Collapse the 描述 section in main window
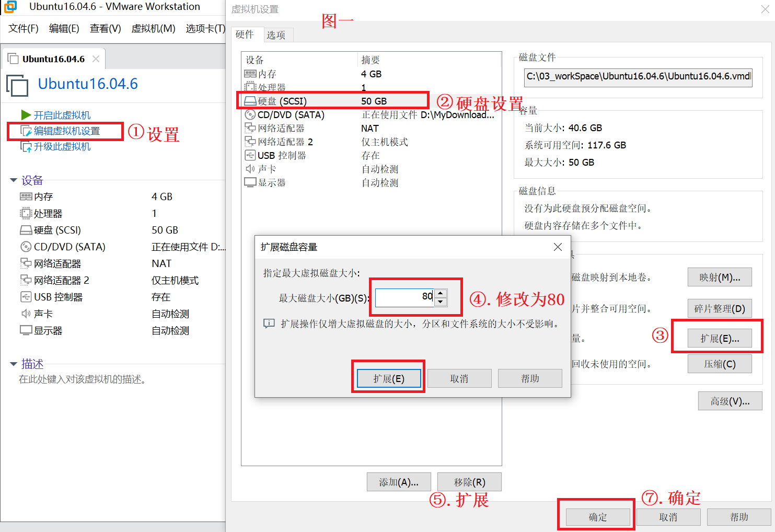Screen dimensions: 775x532 (x=14, y=364)
